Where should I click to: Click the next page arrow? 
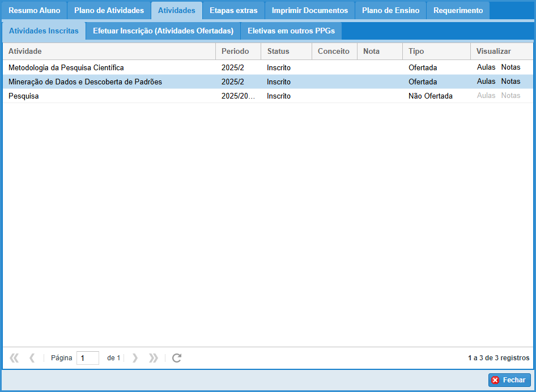coord(135,358)
